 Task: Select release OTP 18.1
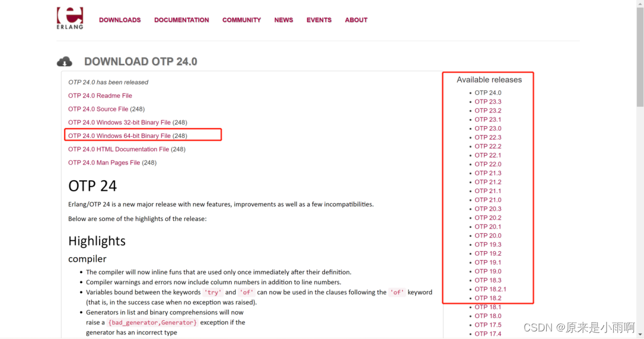[x=488, y=307]
